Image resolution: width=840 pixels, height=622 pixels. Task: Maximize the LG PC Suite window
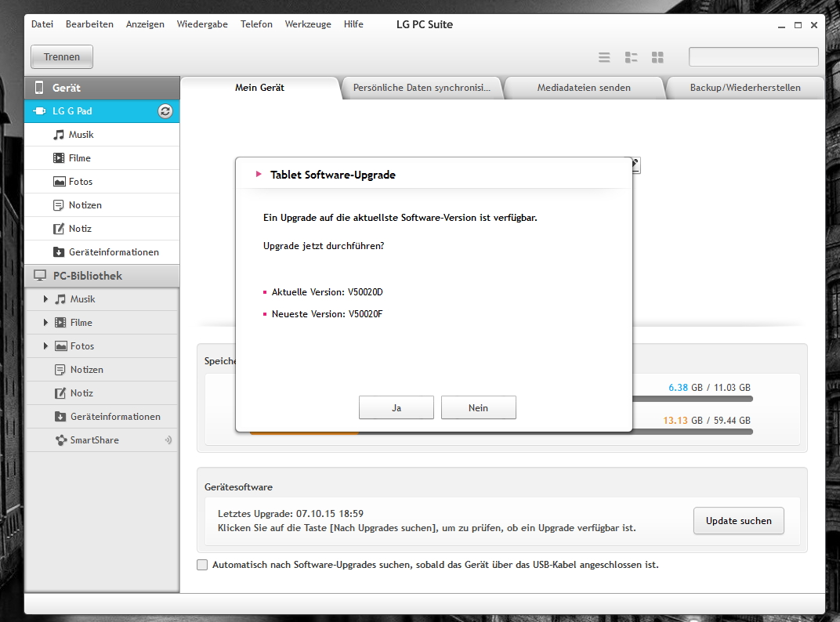[798, 25]
